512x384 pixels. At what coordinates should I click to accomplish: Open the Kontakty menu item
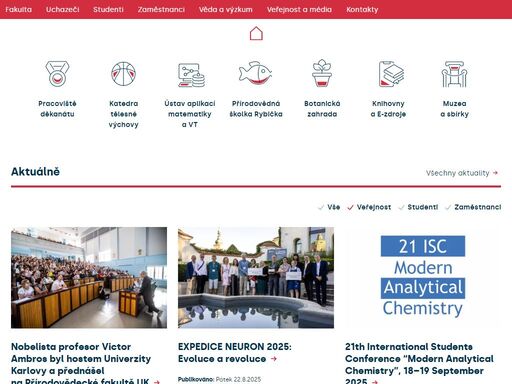(x=362, y=9)
